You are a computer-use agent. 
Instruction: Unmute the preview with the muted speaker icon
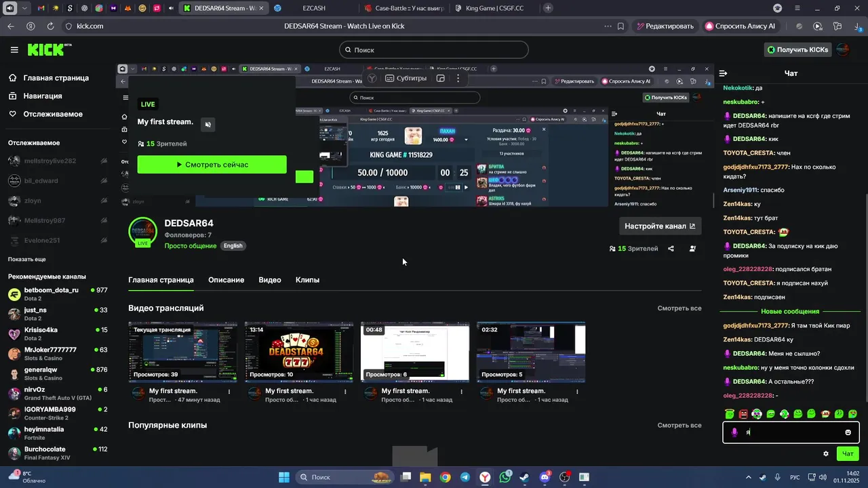(x=208, y=124)
